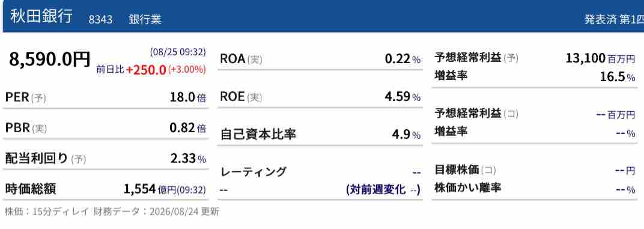Click the +250.0 price change value
644x229 pixels.
tap(146, 70)
